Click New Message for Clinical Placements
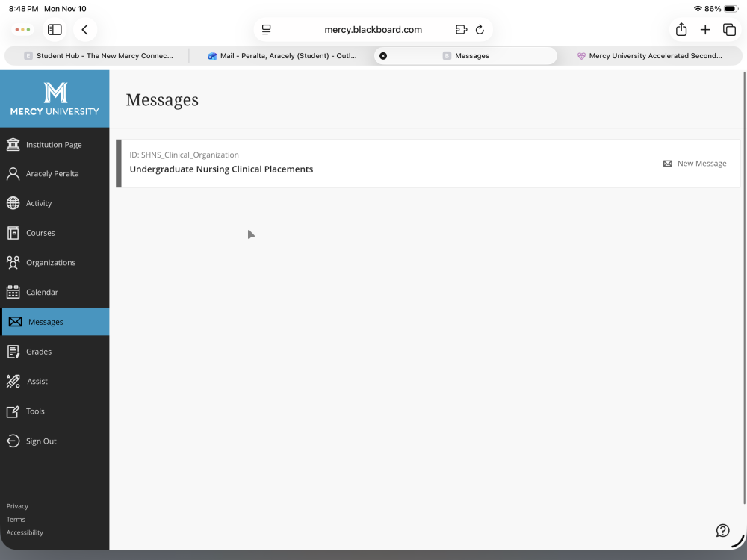 point(695,164)
